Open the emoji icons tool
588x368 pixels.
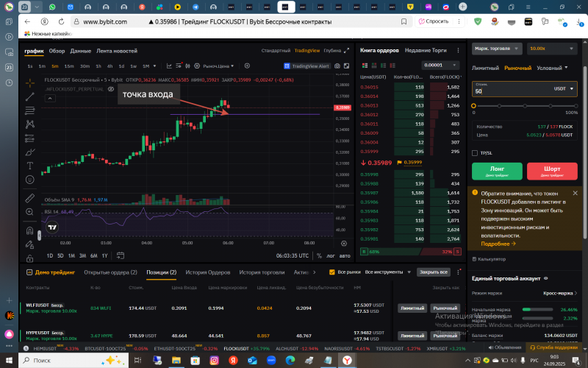click(30, 180)
